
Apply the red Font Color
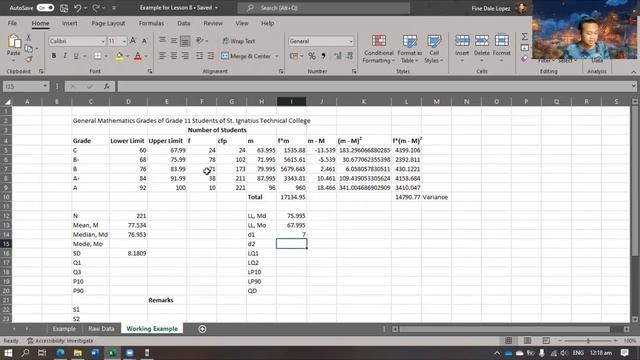138,56
